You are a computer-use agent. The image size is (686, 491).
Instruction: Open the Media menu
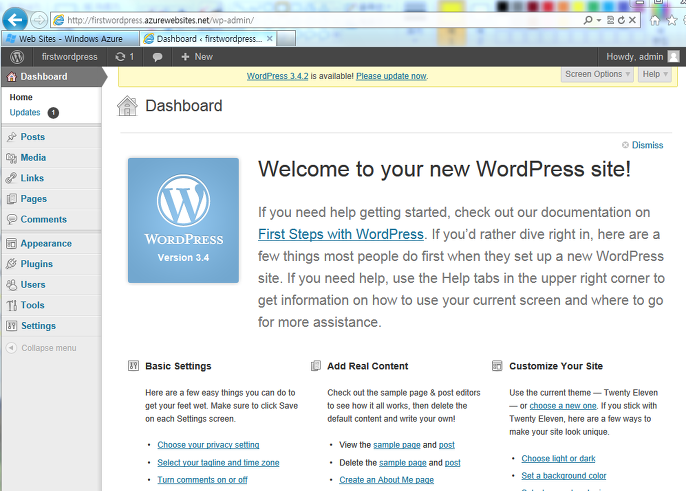(33, 158)
